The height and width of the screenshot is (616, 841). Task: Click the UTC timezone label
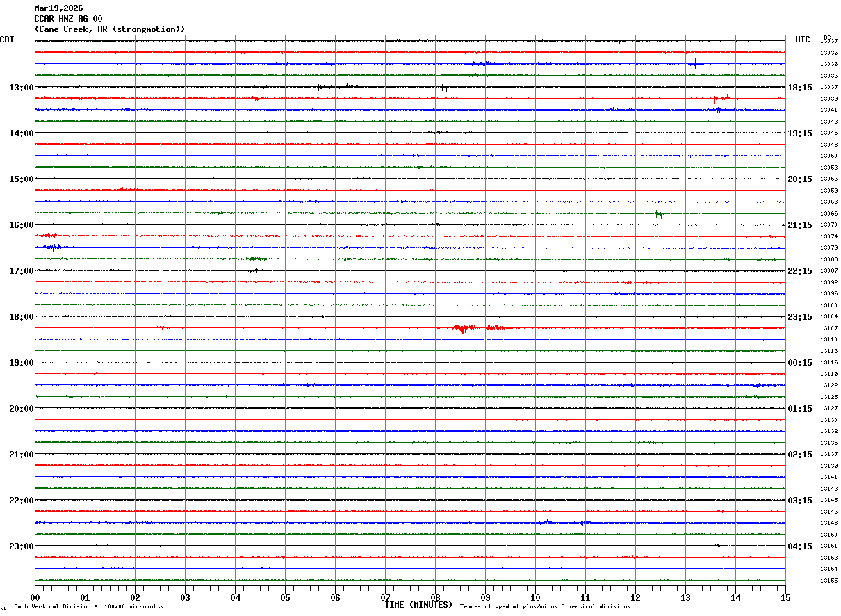tap(803, 40)
